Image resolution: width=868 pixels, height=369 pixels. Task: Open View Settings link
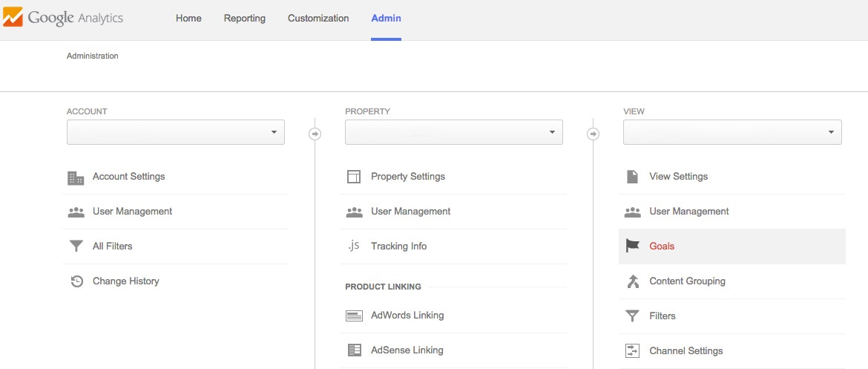pos(678,177)
